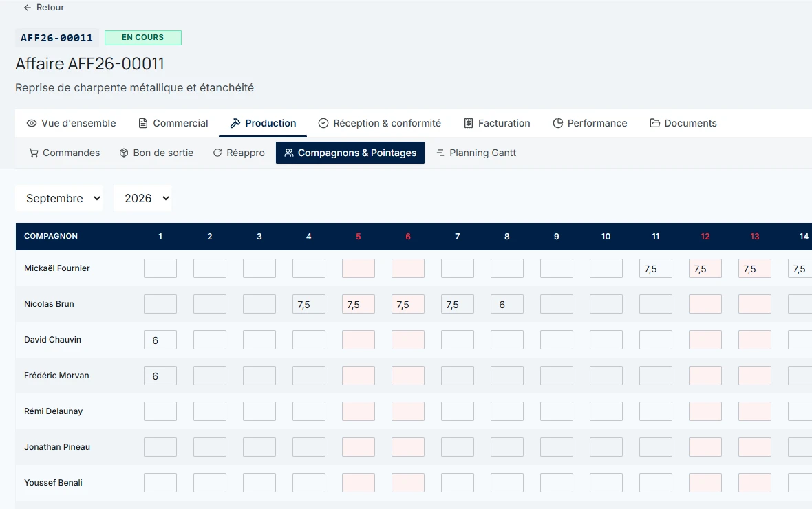Click the red day 13 column header
The image size is (812, 509).
click(754, 237)
